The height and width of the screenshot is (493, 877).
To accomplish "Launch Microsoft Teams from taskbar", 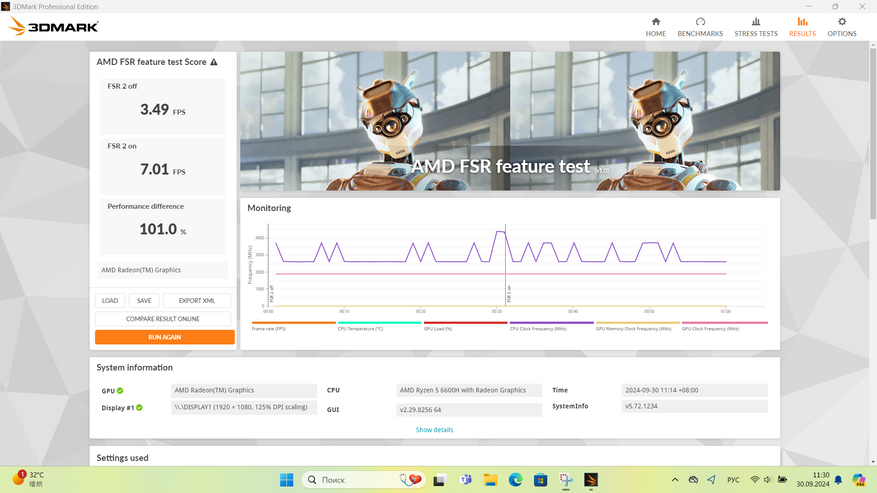I will 465,480.
